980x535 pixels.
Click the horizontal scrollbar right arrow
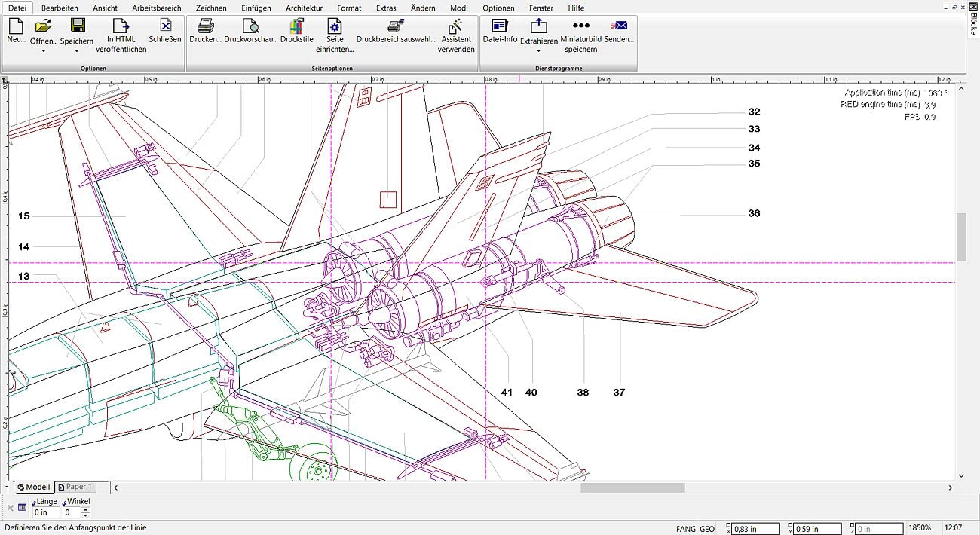click(950, 488)
